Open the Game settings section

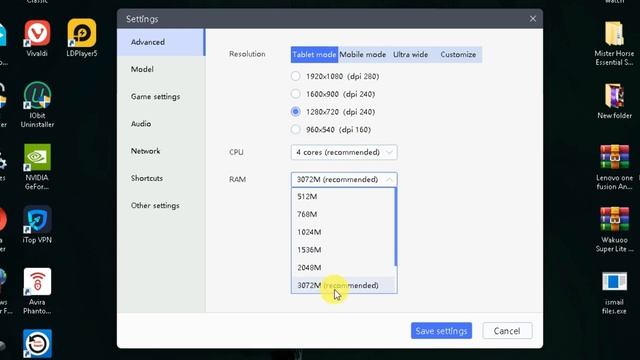pos(161,97)
